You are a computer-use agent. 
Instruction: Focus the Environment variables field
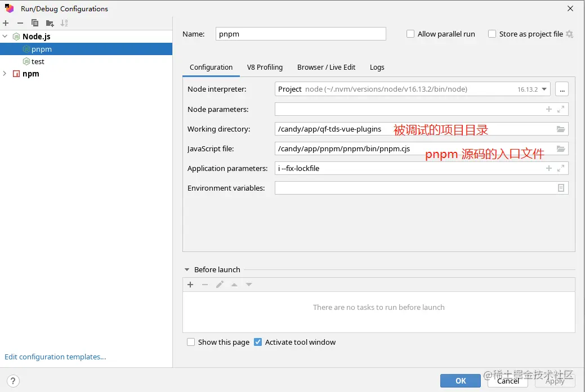[x=422, y=188]
